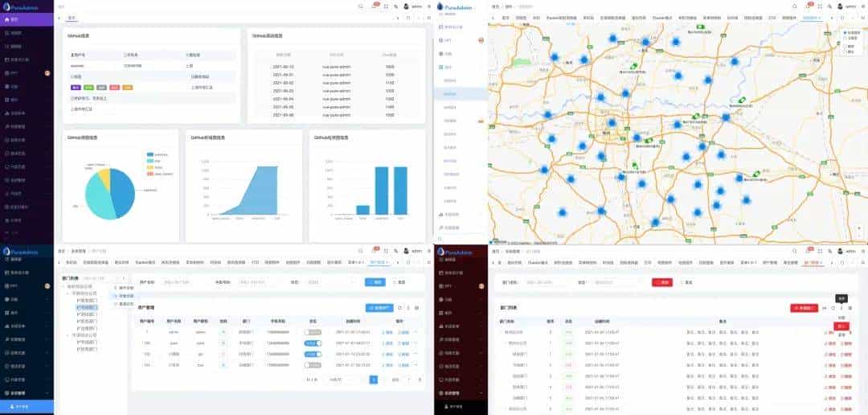Screen dimensions: 868x415
Task: Click the blue search button in the user search form
Action: pyautogui.click(x=375, y=282)
